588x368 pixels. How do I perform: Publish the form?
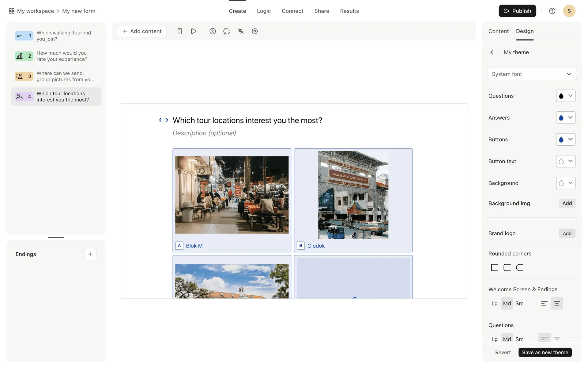[517, 11]
